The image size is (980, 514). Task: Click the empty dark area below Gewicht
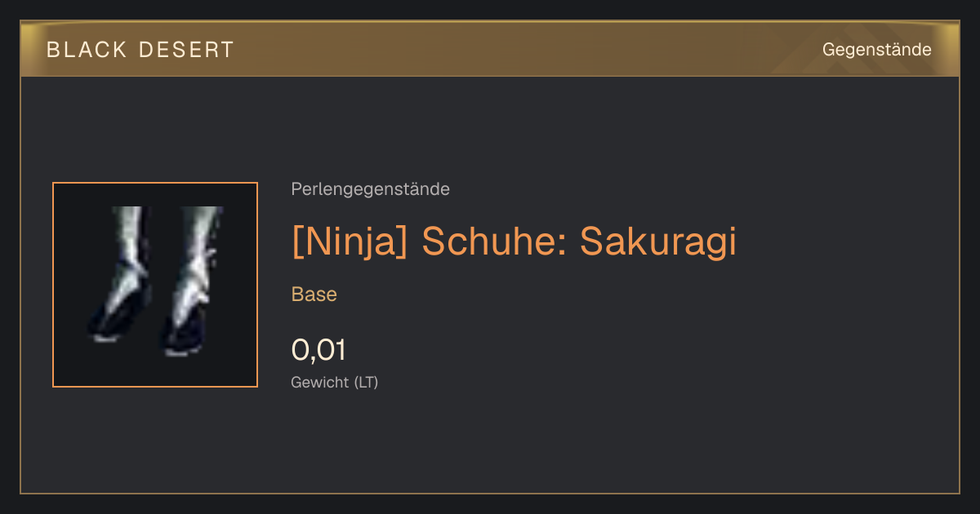[490, 445]
